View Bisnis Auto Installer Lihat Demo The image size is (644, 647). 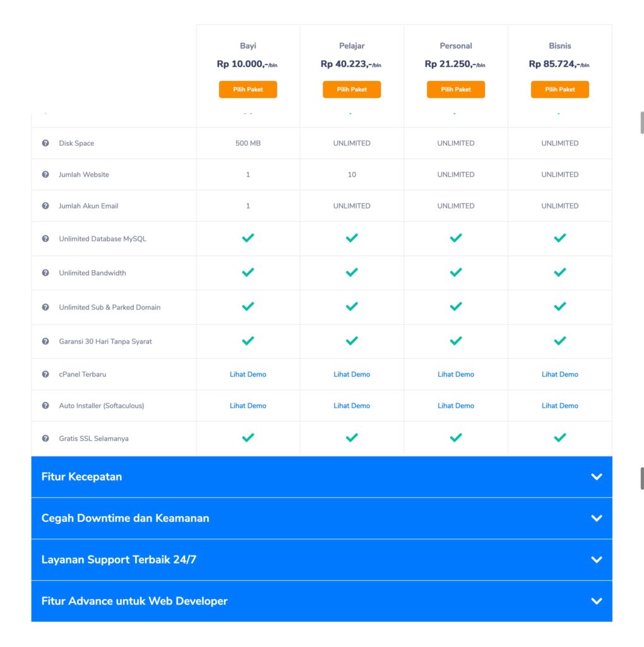(560, 406)
